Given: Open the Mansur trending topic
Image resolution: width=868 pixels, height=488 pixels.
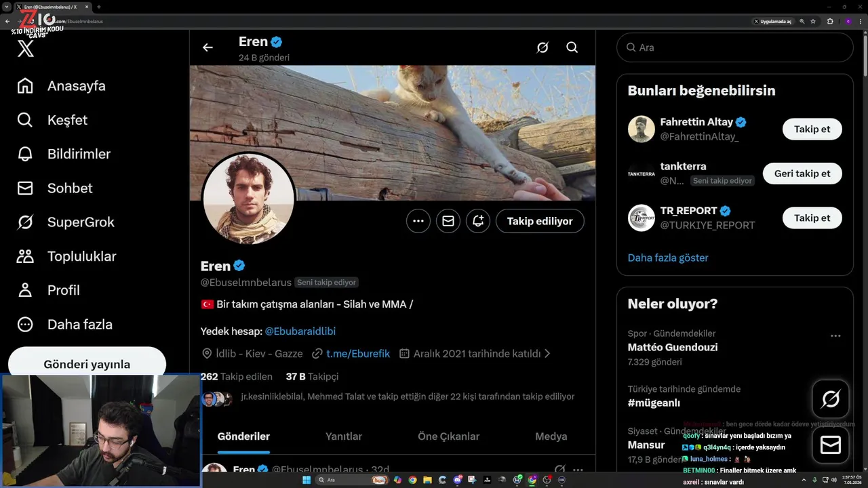Looking at the screenshot, I should pyautogui.click(x=646, y=445).
